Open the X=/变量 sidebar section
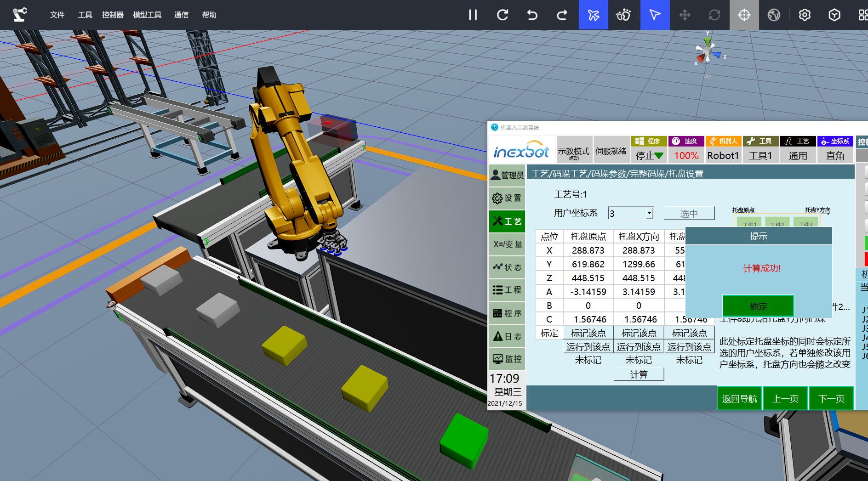Viewport: 868px width, 481px height. tap(507, 244)
